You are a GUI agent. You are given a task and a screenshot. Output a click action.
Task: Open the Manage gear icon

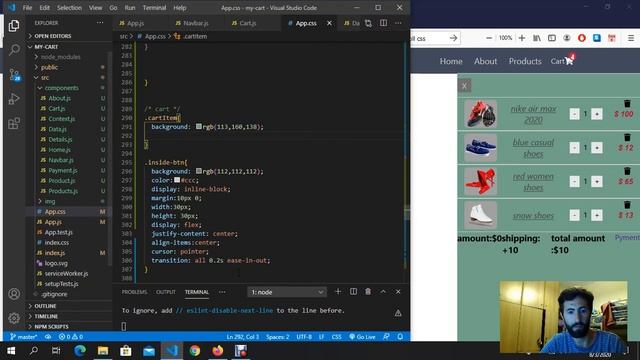14,318
